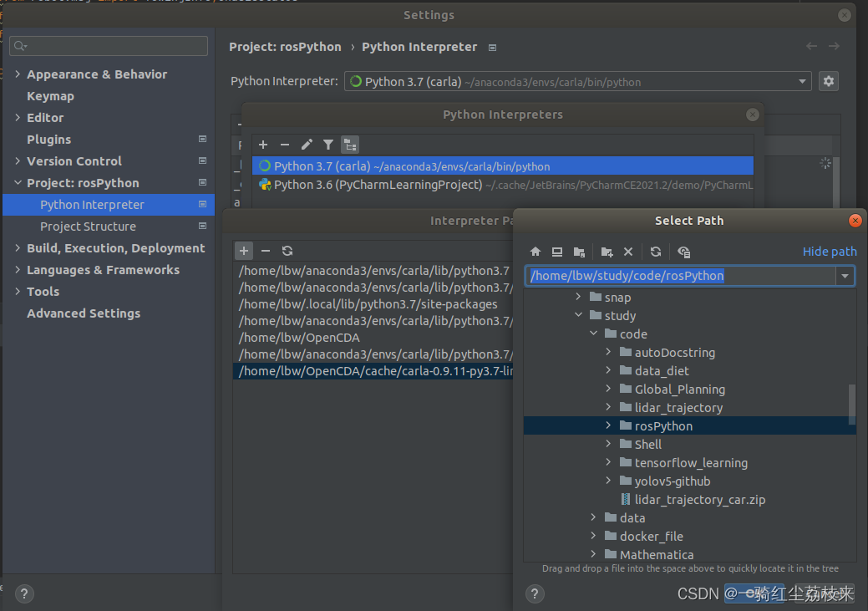Viewport: 868px width, 611px height.
Task: Delete selected item icon in Select Path
Action: click(628, 252)
